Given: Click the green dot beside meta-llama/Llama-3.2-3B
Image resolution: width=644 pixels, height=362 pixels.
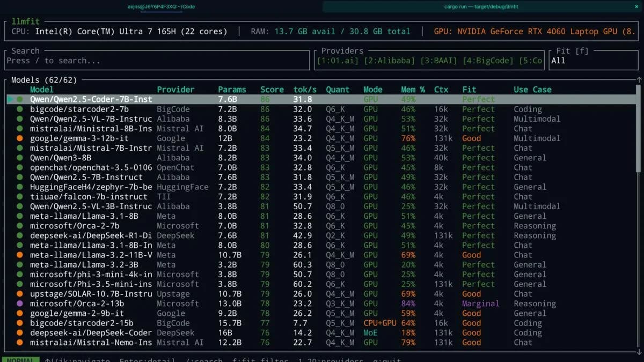Looking at the screenshot, I should coord(20,265).
